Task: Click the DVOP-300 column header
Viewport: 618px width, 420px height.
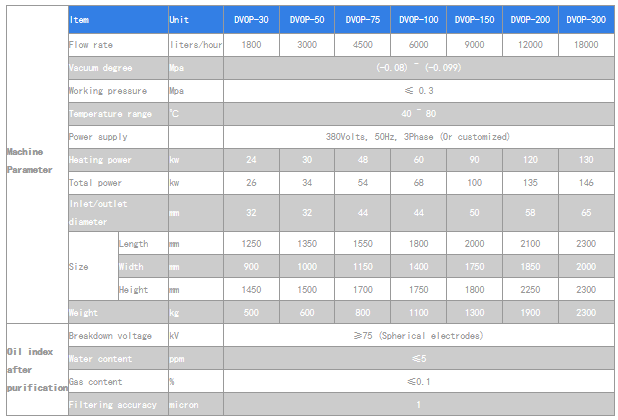Action: (586, 19)
